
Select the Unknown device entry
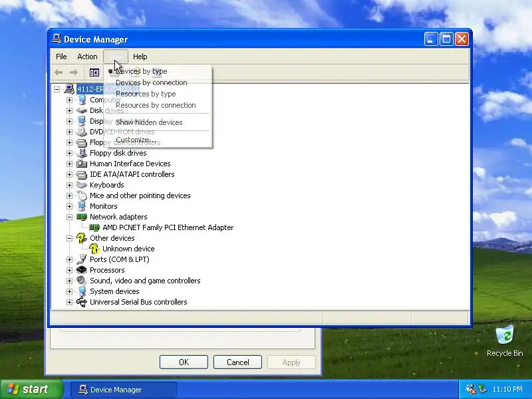pyautogui.click(x=128, y=249)
